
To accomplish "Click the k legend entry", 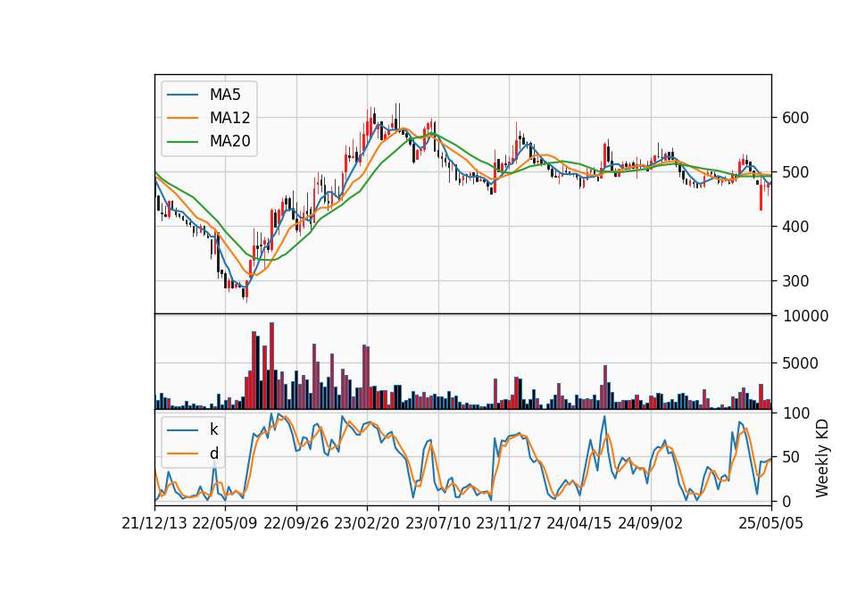I will [213, 429].
